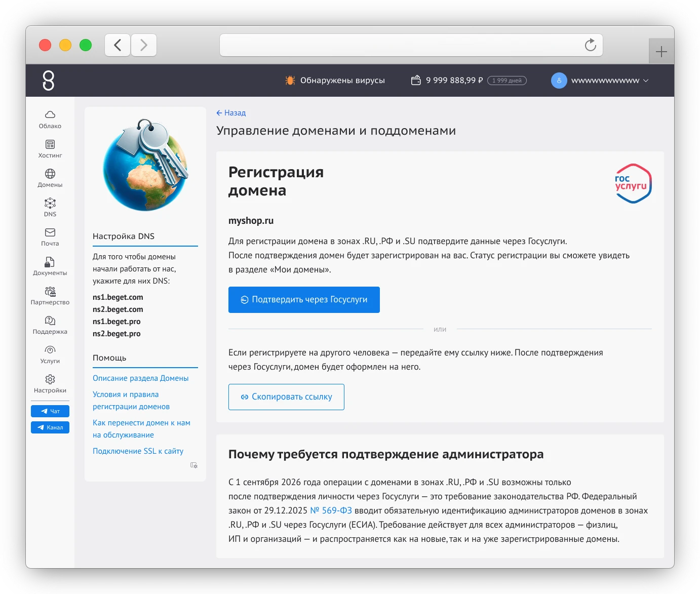Expand the account dropdown chevron
The height and width of the screenshot is (594, 700).
click(646, 81)
